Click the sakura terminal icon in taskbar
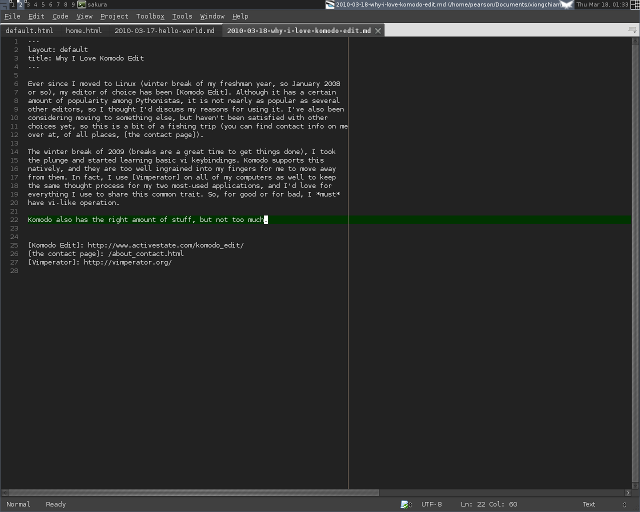 pyautogui.click(x=82, y=4)
